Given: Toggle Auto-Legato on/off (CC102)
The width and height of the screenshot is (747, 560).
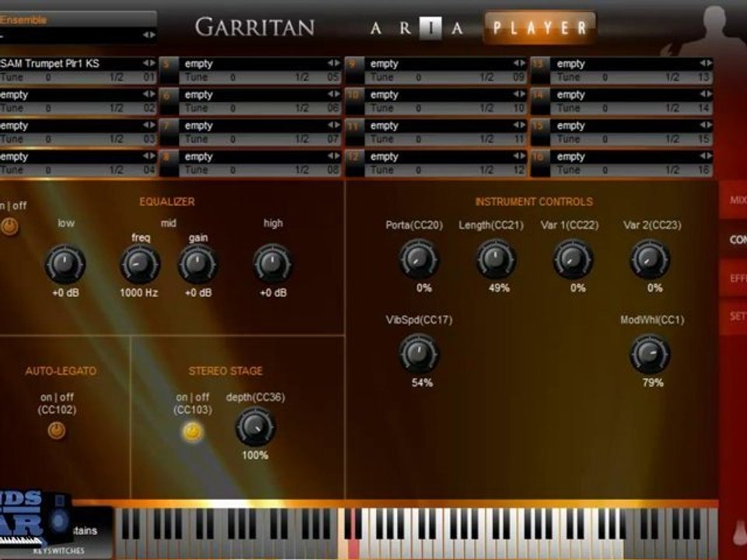Looking at the screenshot, I should [57, 430].
